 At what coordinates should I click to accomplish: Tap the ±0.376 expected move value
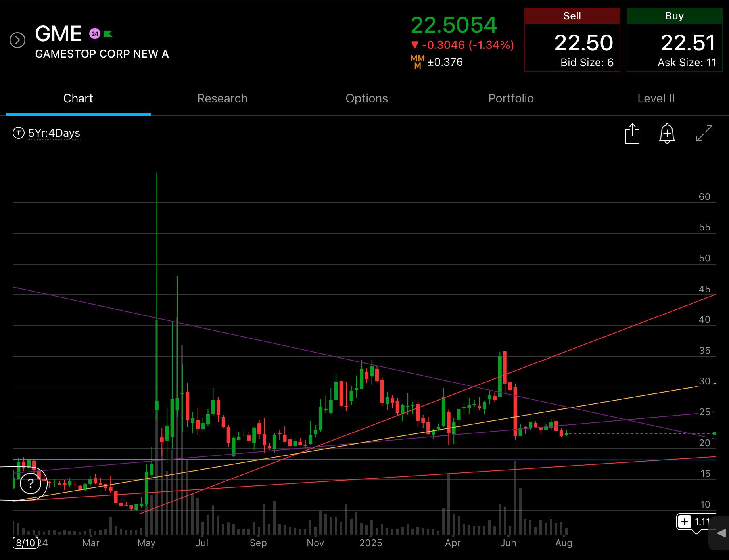(445, 62)
